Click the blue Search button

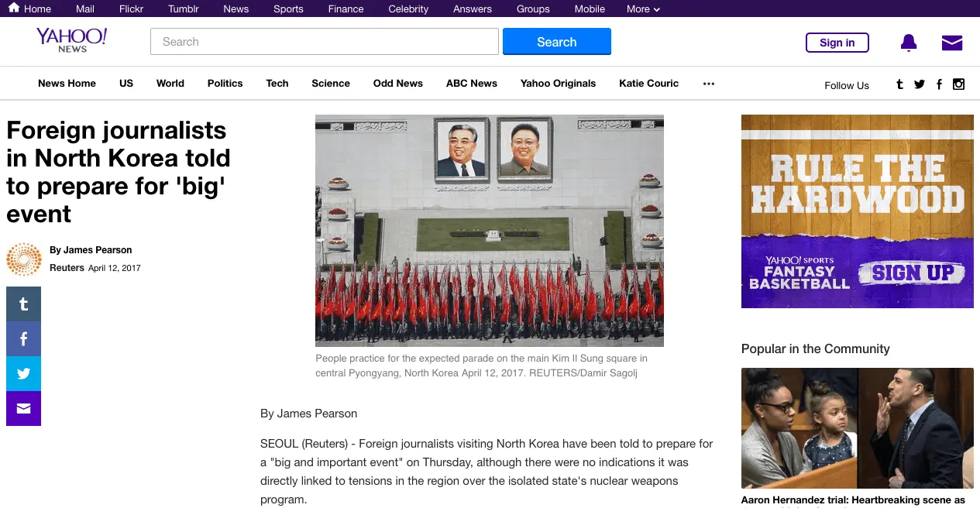point(556,42)
